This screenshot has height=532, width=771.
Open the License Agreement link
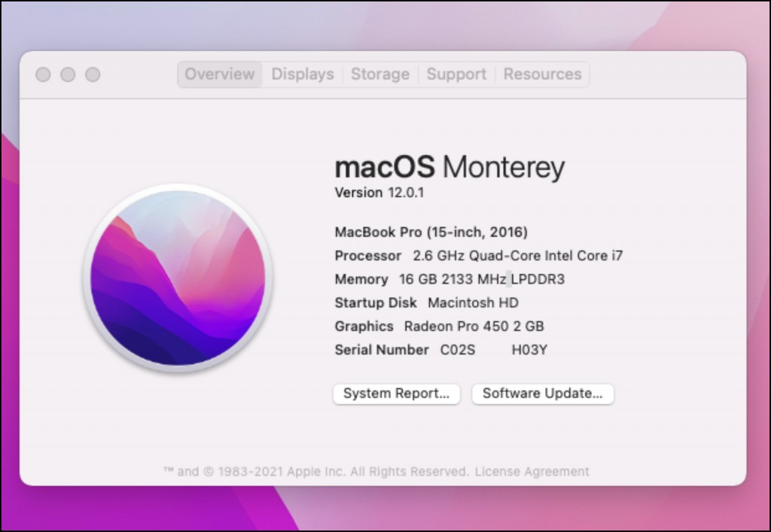(x=532, y=472)
